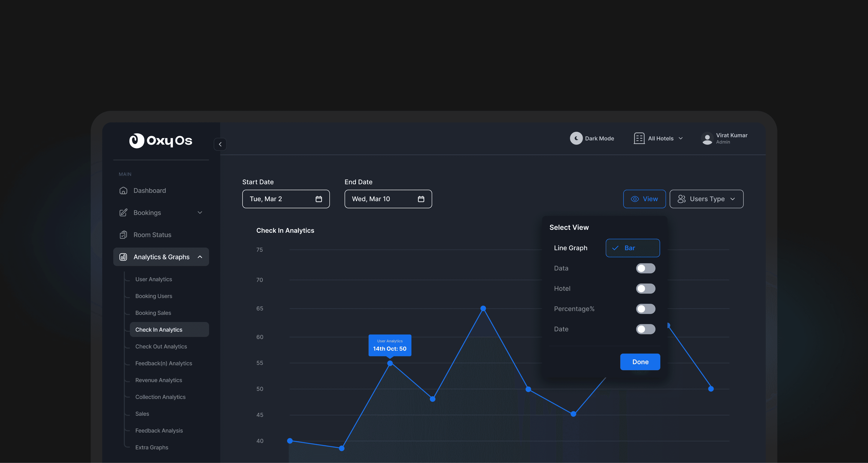Viewport: 868px width, 463px height.
Task: Click the View button
Action: point(644,199)
